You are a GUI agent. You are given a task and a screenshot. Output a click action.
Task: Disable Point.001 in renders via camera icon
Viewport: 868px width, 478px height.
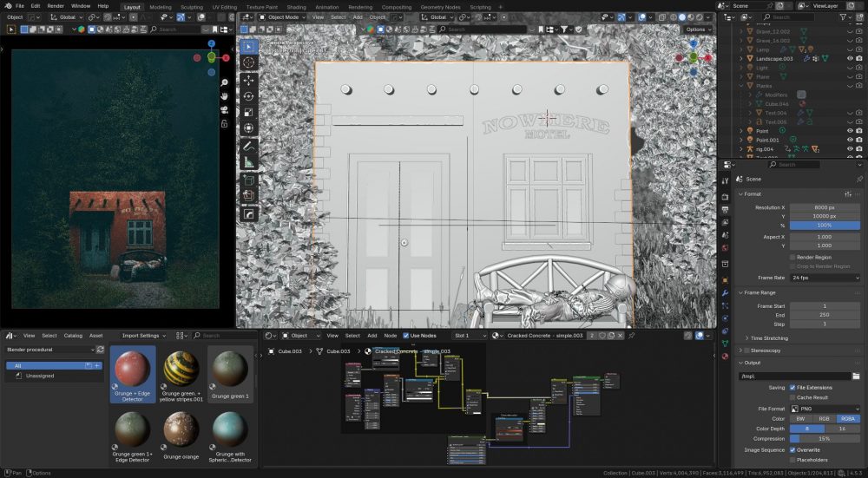coord(859,140)
